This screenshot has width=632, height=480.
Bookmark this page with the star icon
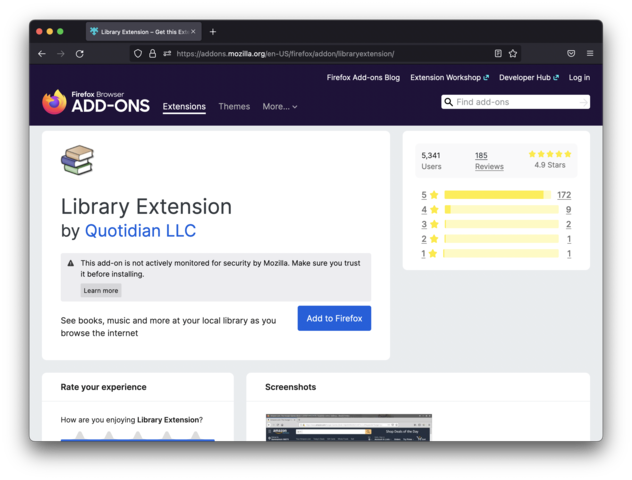coord(513,54)
